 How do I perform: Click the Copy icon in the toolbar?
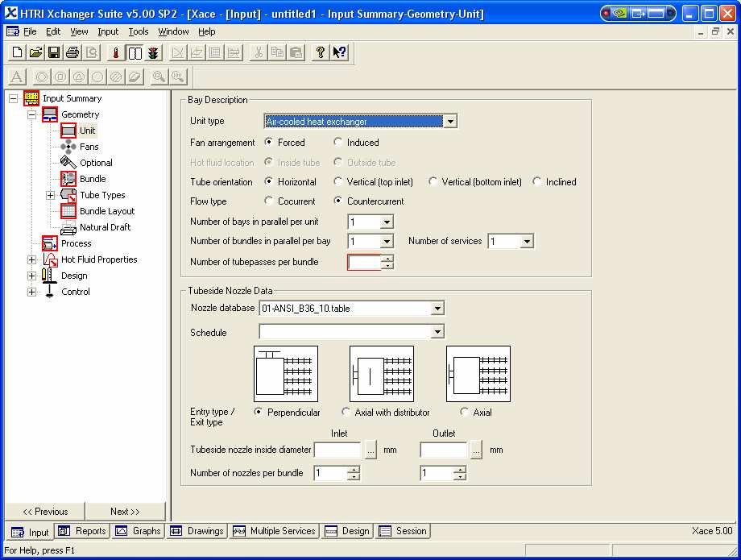[277, 52]
